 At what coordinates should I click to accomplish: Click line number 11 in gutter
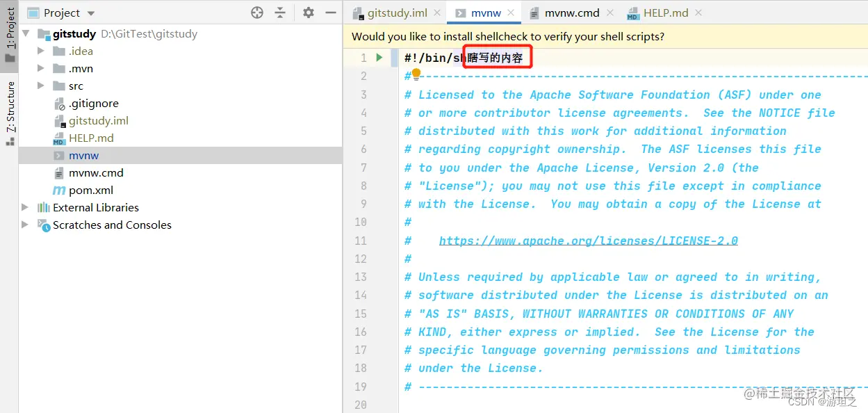click(x=361, y=241)
